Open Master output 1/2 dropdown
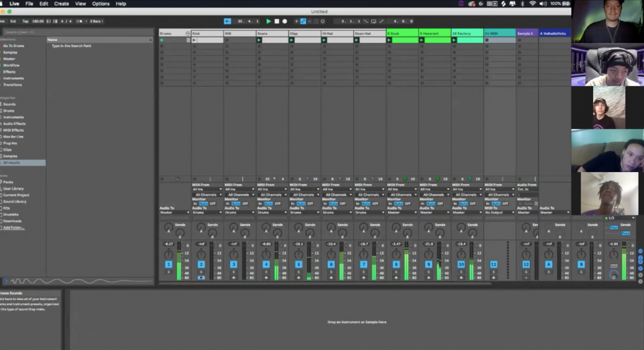Viewport: 644px width, 350px height. pos(619,218)
